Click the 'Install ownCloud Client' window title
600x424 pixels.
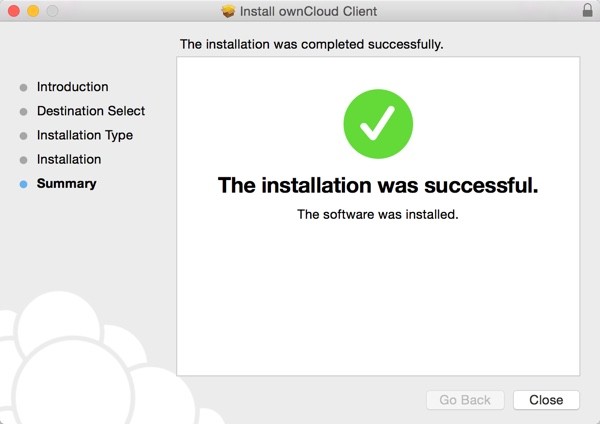coord(308,11)
